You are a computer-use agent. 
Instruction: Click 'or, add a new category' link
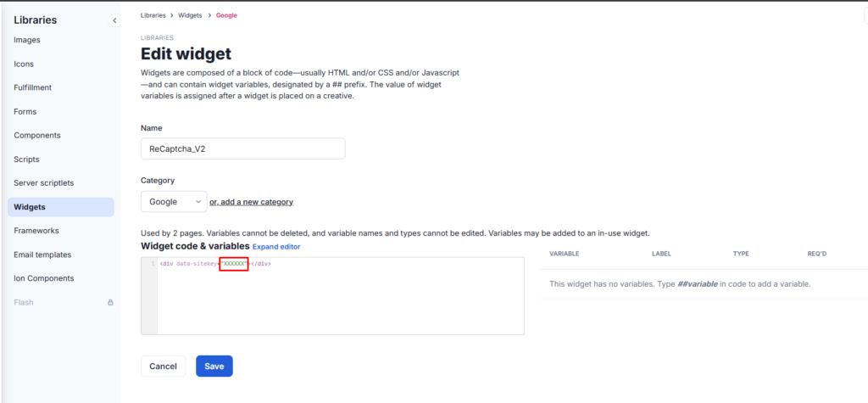pyautogui.click(x=251, y=202)
